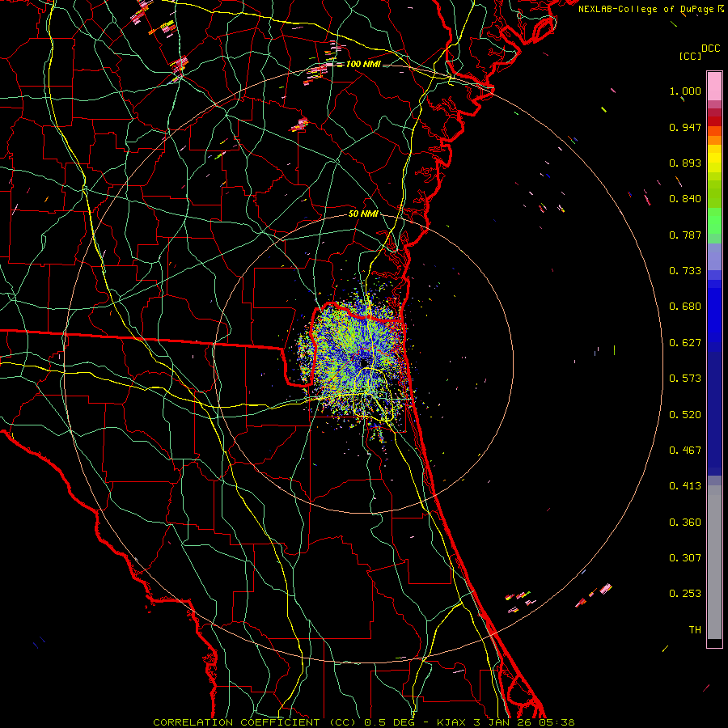The image size is (728, 728).
Task: Click the 0.307 colorbar value
Action: pos(685,558)
